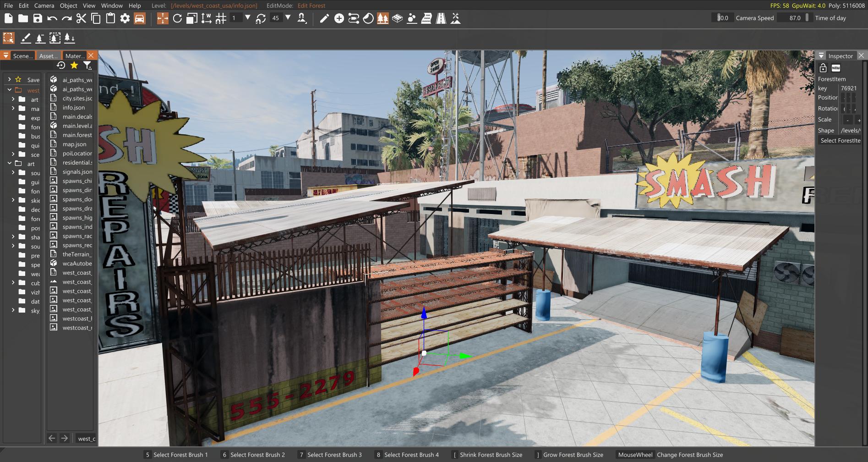868x462 pixels.
Task: Click the filter funnel icon in asset browser
Action: pyautogui.click(x=87, y=66)
